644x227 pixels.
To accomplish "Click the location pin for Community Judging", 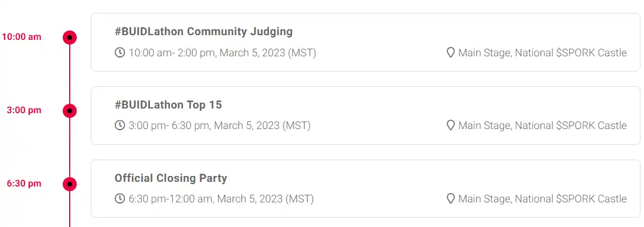I will point(451,53).
